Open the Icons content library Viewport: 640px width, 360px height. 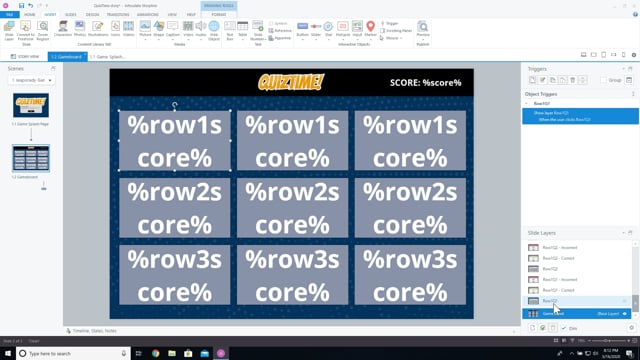[116, 29]
